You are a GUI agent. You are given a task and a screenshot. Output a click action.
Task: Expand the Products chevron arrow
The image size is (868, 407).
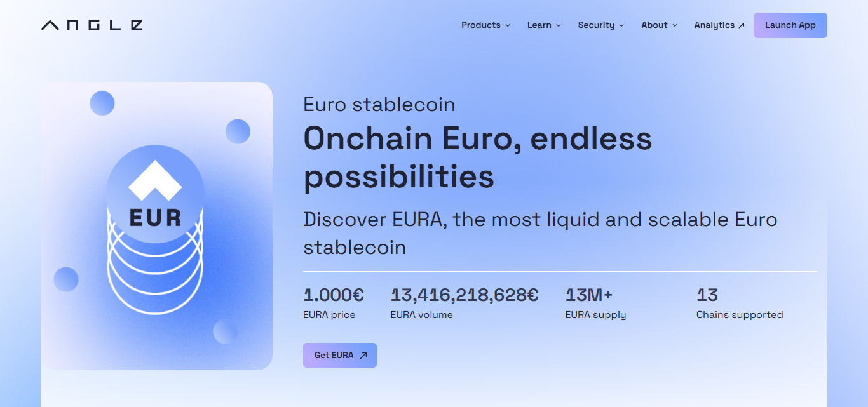pos(508,25)
